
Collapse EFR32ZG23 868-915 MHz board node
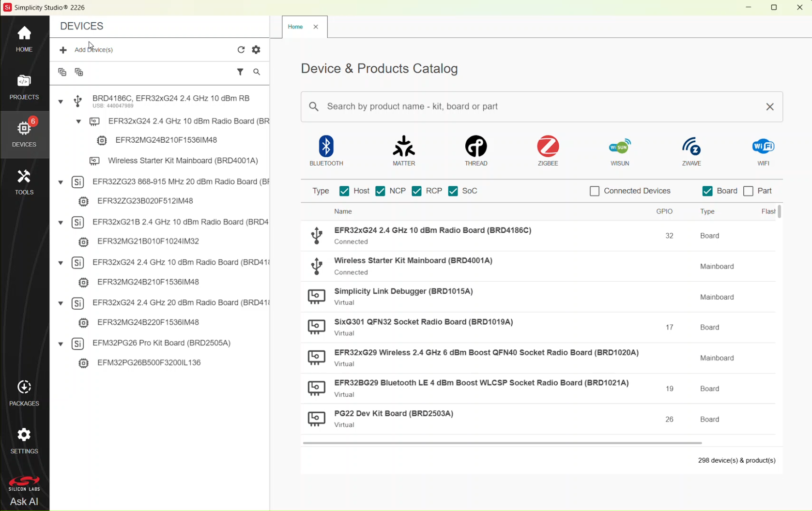point(61,182)
